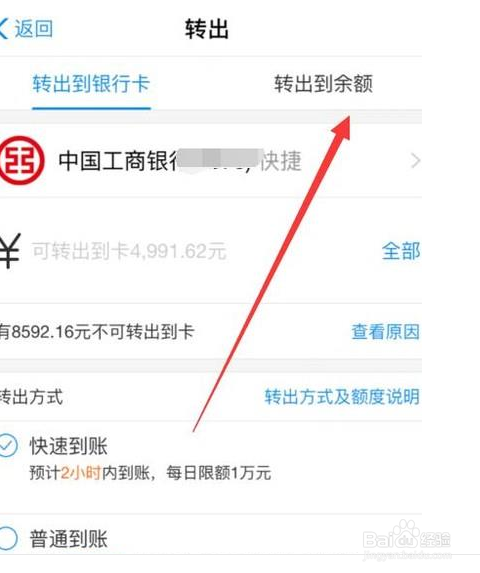Viewport: 480px width, 573px height.
Task: Tap the 快捷 card type label
Action: 281,161
